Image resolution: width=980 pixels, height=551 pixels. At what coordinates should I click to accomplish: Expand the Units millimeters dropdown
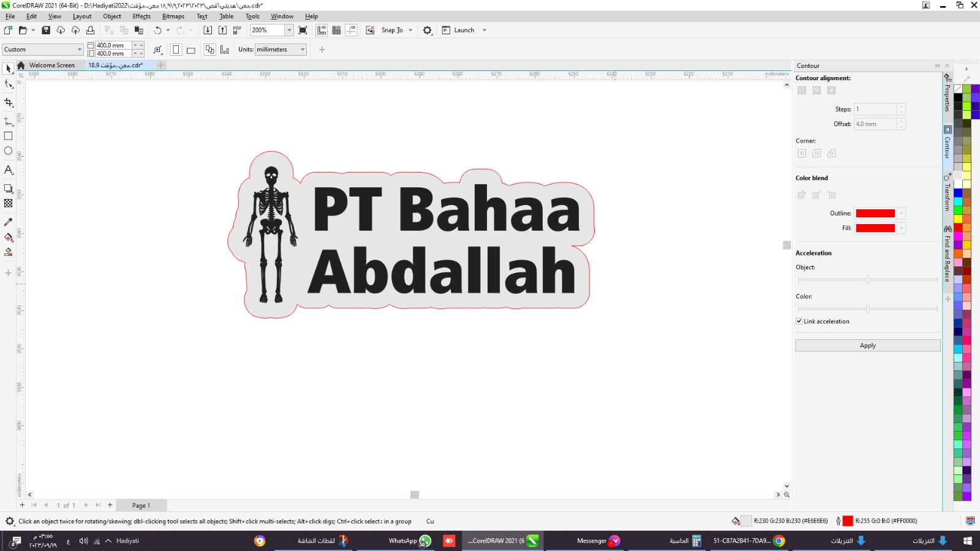tap(303, 50)
